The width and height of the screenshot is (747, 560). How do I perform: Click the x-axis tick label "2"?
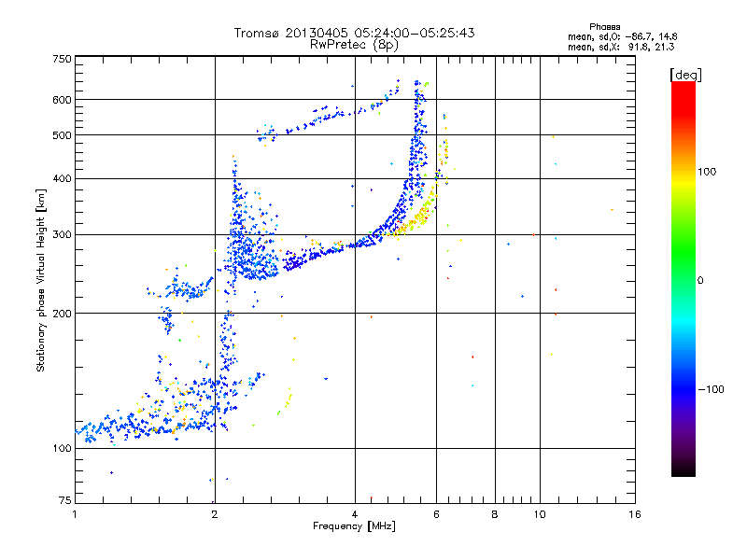click(x=215, y=514)
